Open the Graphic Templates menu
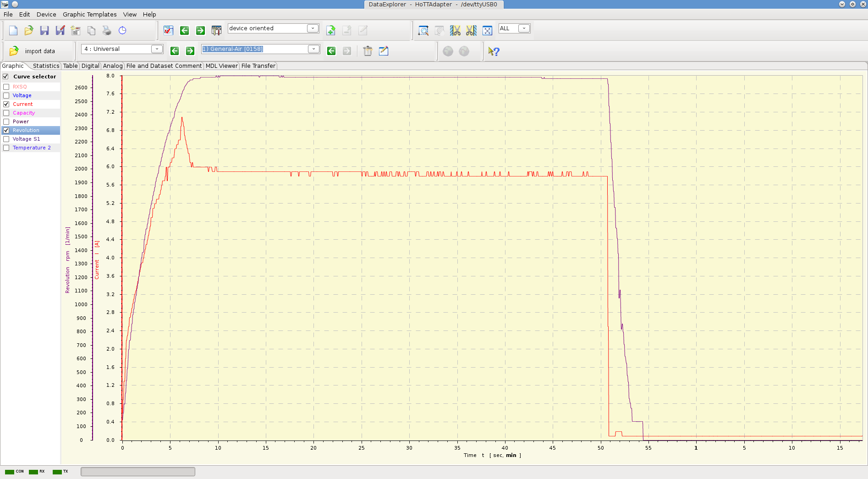Image resolution: width=868 pixels, height=479 pixels. [x=89, y=14]
